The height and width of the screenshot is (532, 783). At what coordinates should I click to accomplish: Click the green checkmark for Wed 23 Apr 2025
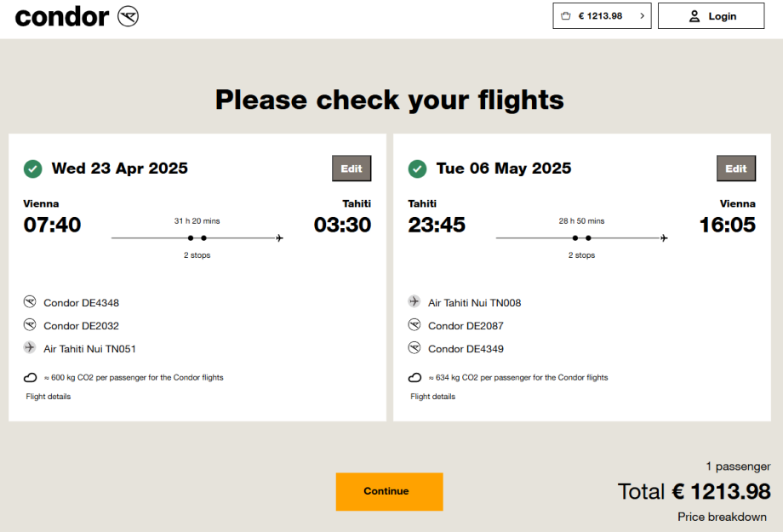pos(32,169)
